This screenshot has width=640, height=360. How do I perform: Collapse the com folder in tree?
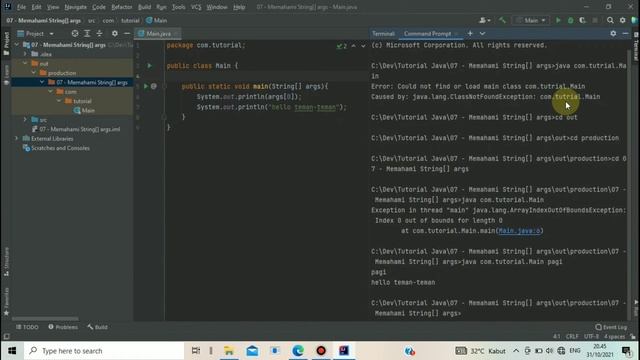coord(51,91)
